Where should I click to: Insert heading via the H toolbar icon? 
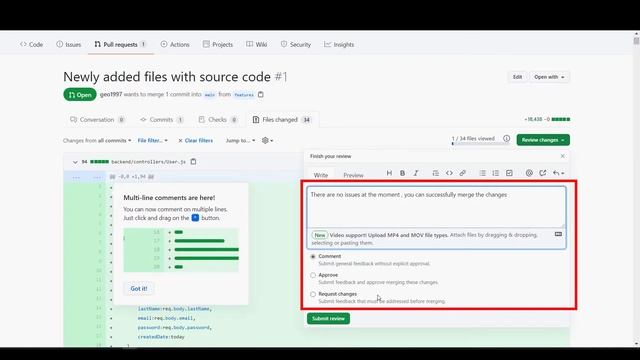[389, 173]
